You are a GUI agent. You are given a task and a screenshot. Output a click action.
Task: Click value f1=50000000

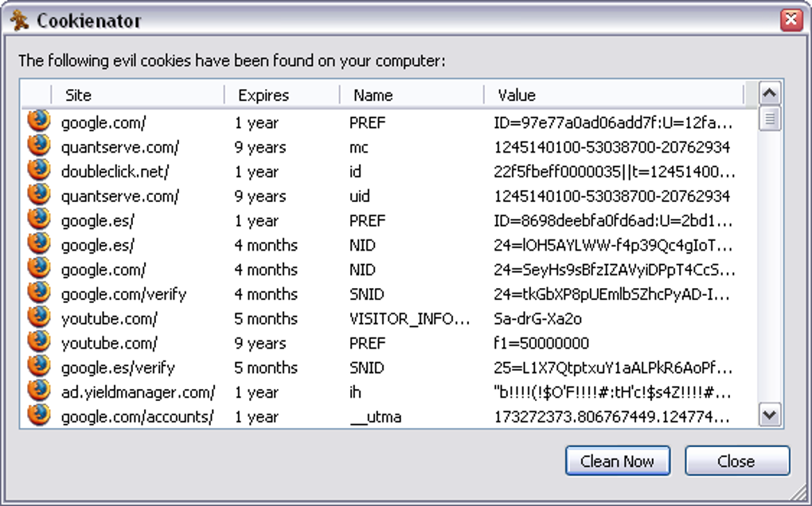(x=541, y=343)
